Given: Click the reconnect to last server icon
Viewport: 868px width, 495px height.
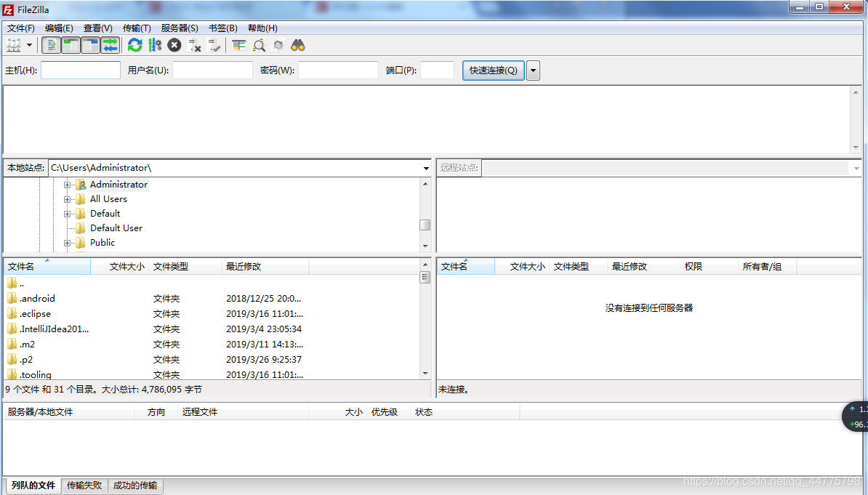Looking at the screenshot, I should click(x=214, y=45).
